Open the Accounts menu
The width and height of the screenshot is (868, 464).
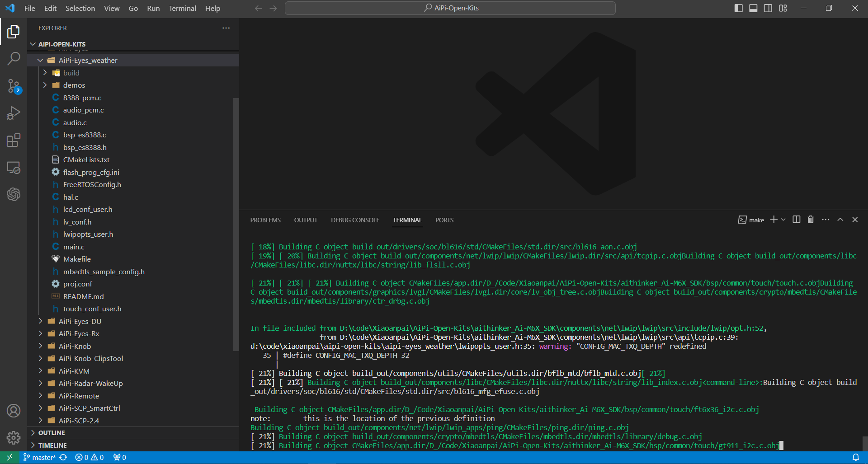14,411
